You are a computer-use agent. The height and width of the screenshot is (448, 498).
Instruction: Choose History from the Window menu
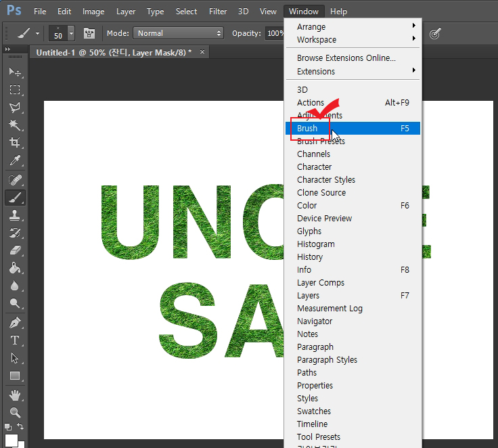[353, 256]
